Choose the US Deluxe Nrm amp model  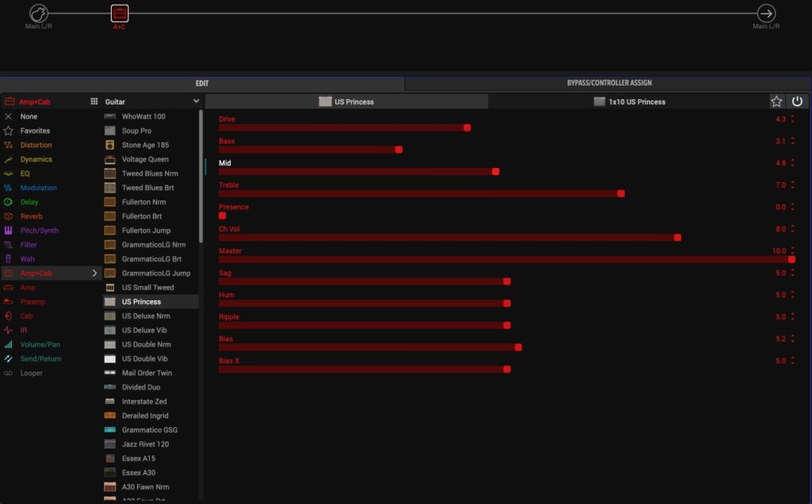pos(146,316)
